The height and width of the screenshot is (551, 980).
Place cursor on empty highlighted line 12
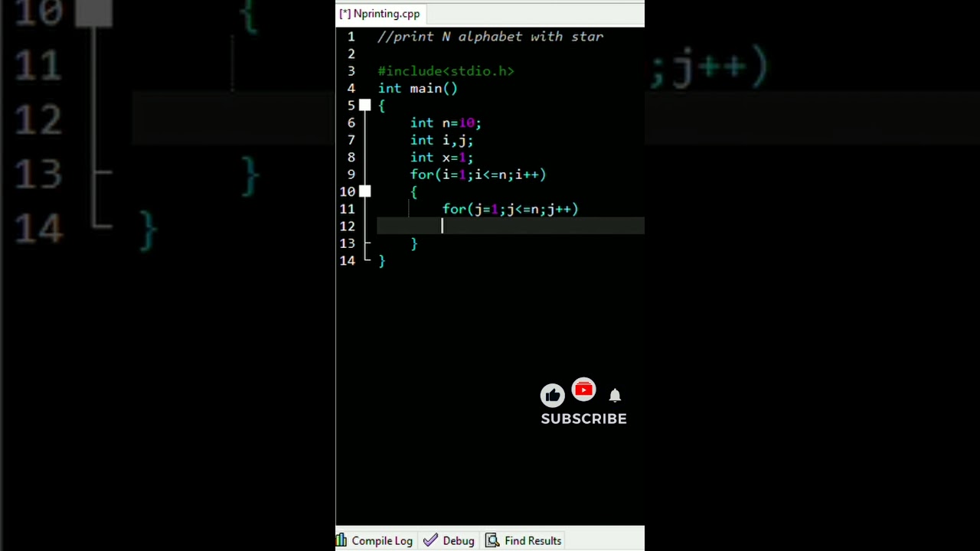[x=511, y=226]
